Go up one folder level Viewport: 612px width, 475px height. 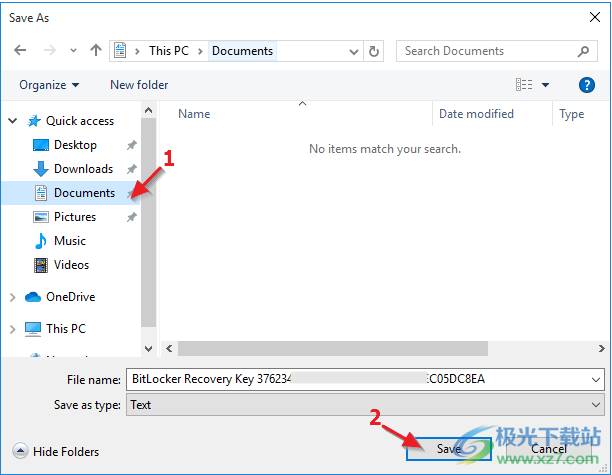point(96,50)
